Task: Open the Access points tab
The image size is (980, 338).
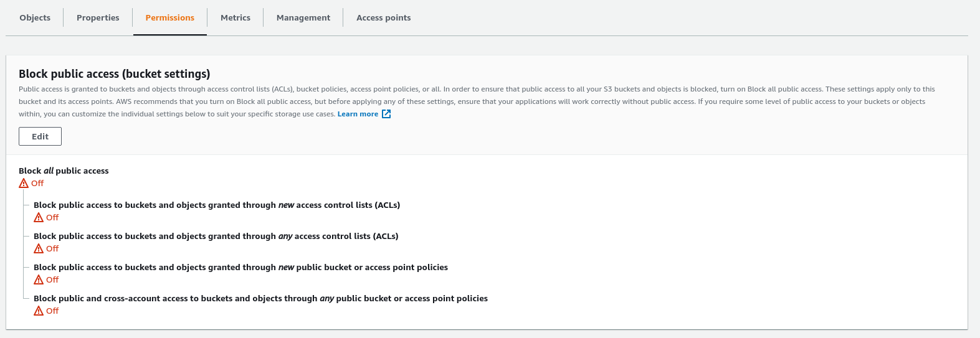Action: 383,17
